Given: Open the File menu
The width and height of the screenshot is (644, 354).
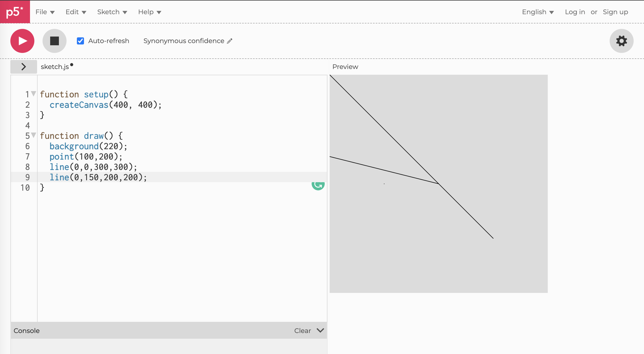Looking at the screenshot, I should pyautogui.click(x=45, y=12).
